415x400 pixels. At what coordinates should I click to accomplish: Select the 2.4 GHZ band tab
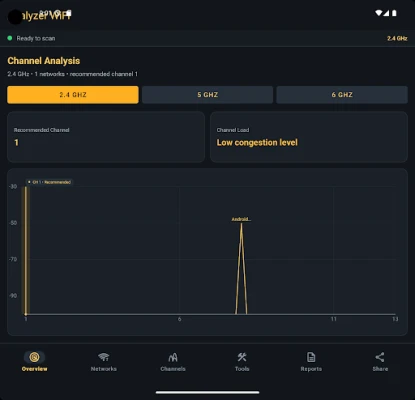point(73,95)
